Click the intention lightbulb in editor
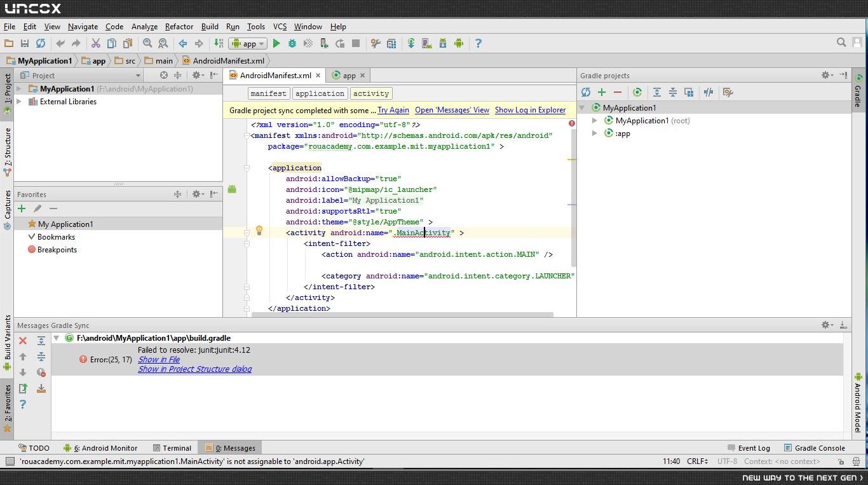This screenshot has width=868, height=485. 259,231
